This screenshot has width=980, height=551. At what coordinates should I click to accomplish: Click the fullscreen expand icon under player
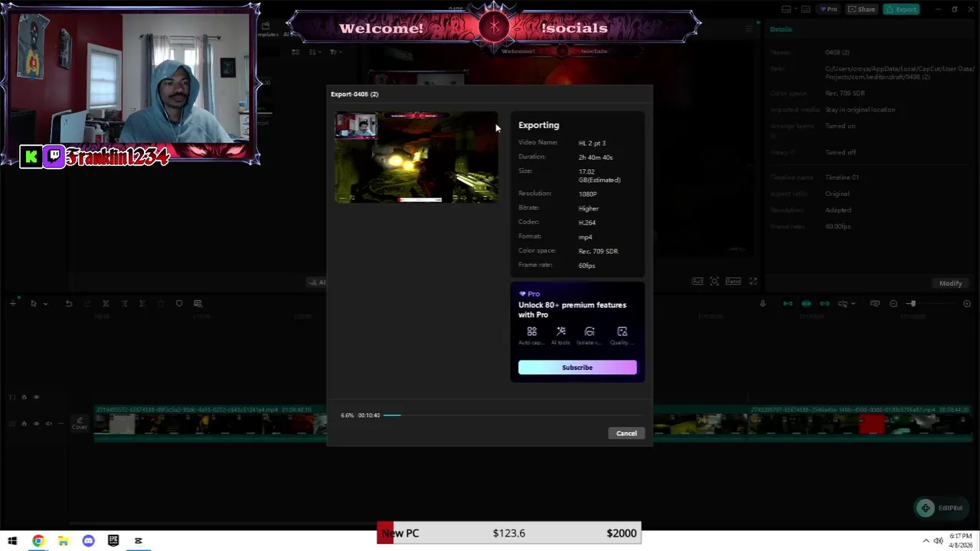(753, 282)
